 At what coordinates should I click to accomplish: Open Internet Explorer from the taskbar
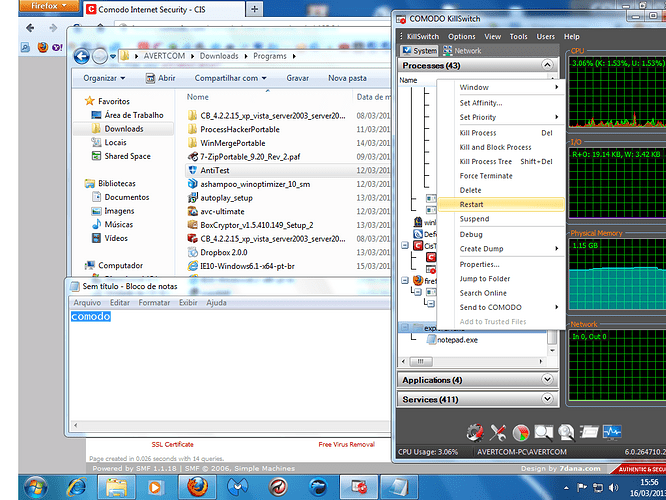click(x=77, y=487)
